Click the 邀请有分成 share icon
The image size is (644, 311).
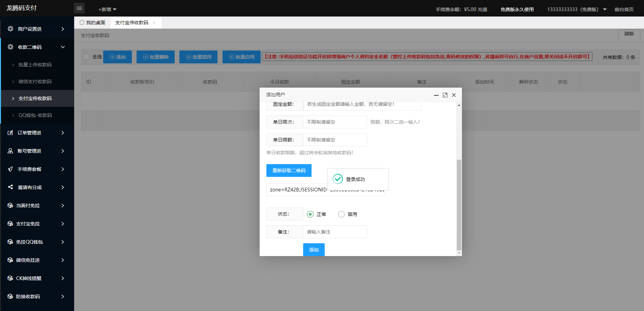coord(10,187)
